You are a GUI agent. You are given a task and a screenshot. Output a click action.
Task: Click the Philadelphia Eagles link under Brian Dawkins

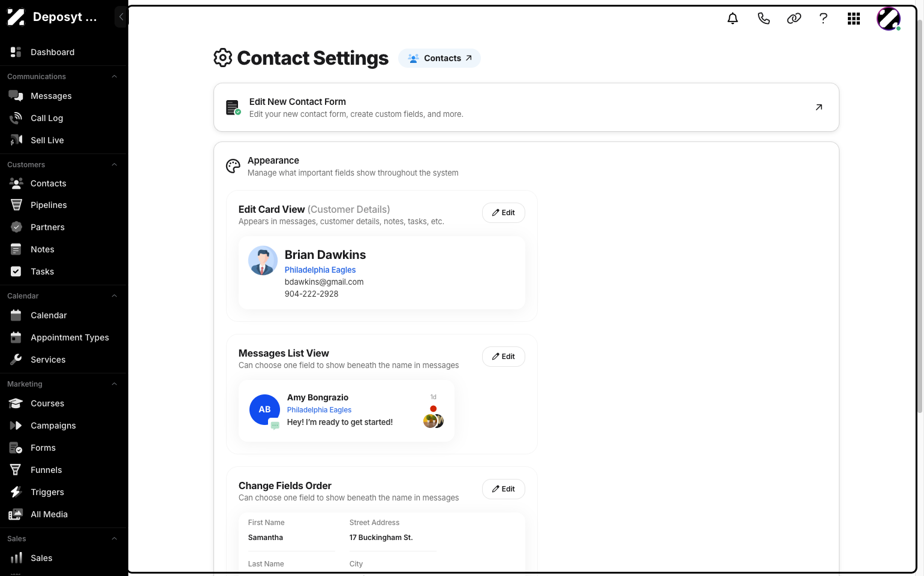coord(320,270)
